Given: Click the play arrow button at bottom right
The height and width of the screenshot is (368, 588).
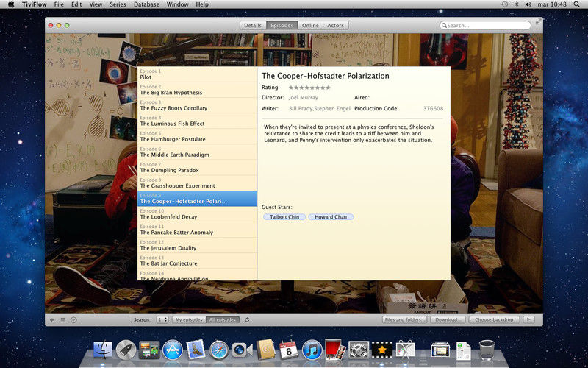Looking at the screenshot, I should [x=528, y=319].
